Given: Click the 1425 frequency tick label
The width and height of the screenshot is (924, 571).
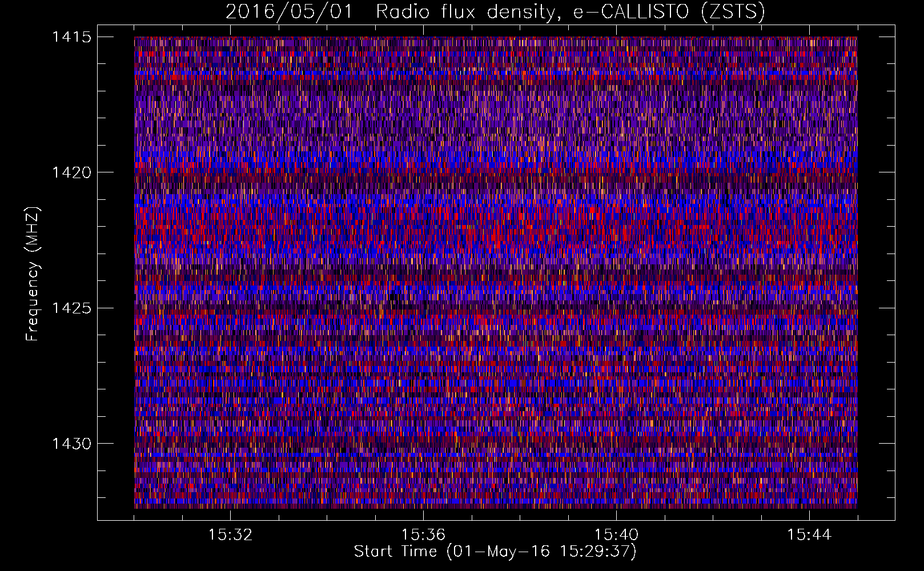Looking at the screenshot, I should click(71, 308).
